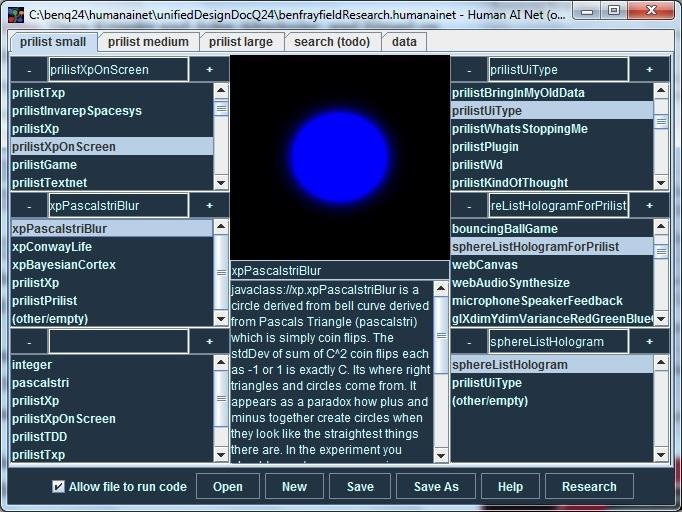Select prilistTDD list item
The image size is (682, 512).
tap(112, 437)
